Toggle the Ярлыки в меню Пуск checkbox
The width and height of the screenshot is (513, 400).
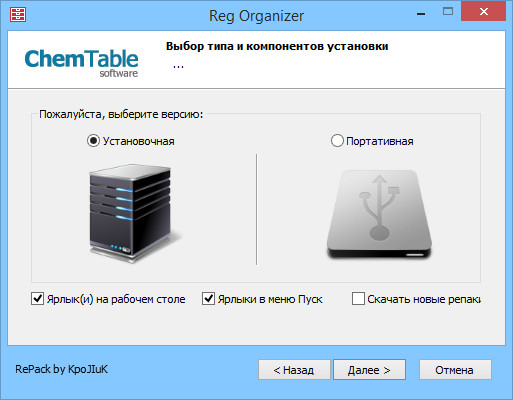(x=208, y=299)
